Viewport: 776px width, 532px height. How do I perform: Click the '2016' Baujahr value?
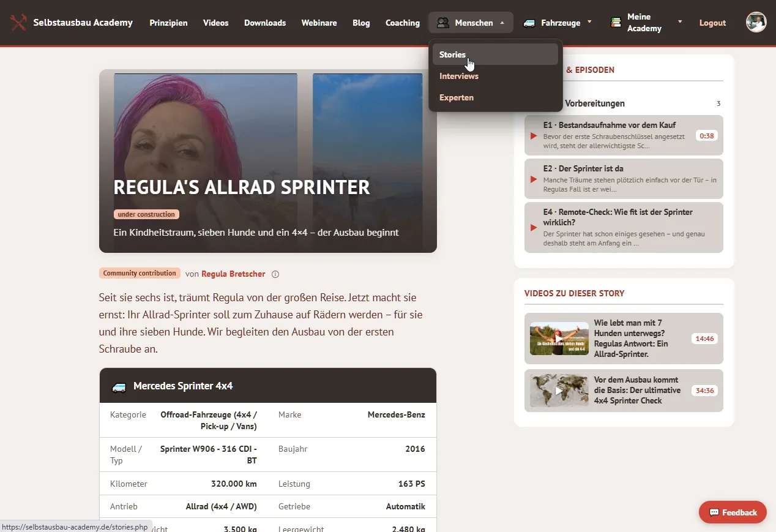416,449
